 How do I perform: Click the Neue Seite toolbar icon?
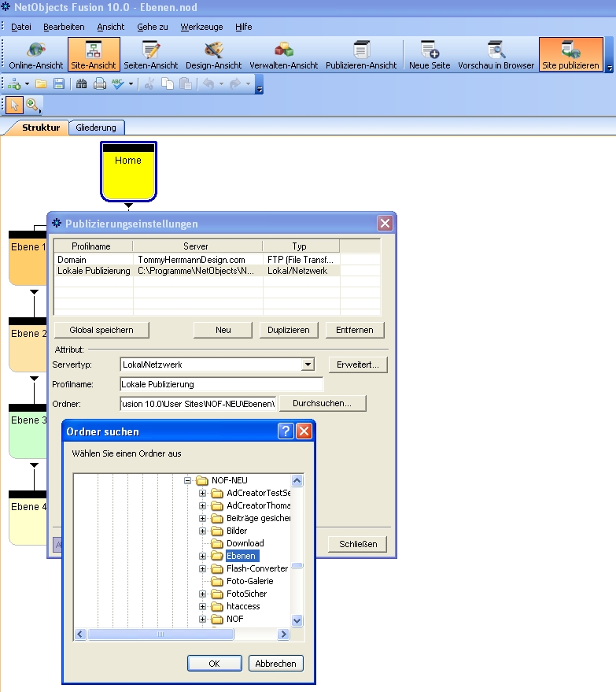point(430,55)
